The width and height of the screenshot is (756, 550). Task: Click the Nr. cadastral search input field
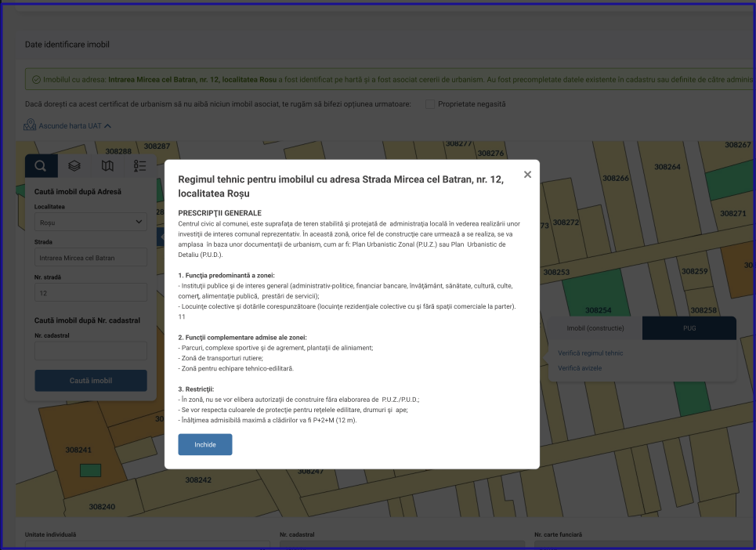pos(91,351)
